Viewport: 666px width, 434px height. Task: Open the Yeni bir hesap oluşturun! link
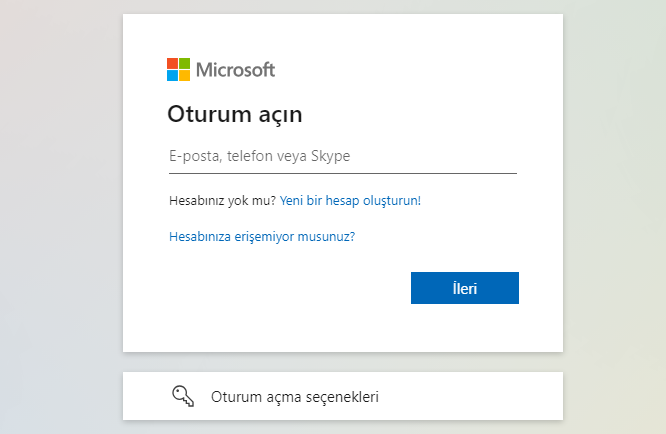350,200
